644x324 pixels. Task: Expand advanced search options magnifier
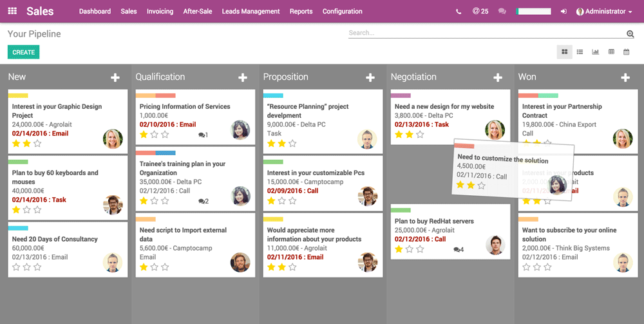(x=630, y=34)
